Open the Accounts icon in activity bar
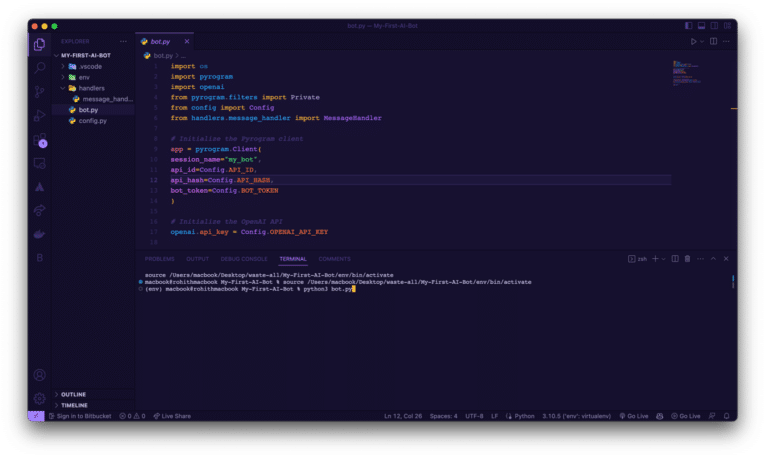The width and height of the screenshot is (768, 458). [x=39, y=375]
